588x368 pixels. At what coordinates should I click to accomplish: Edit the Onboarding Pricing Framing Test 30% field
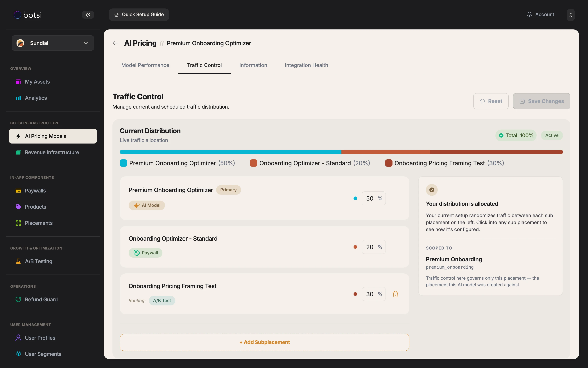[374, 294]
